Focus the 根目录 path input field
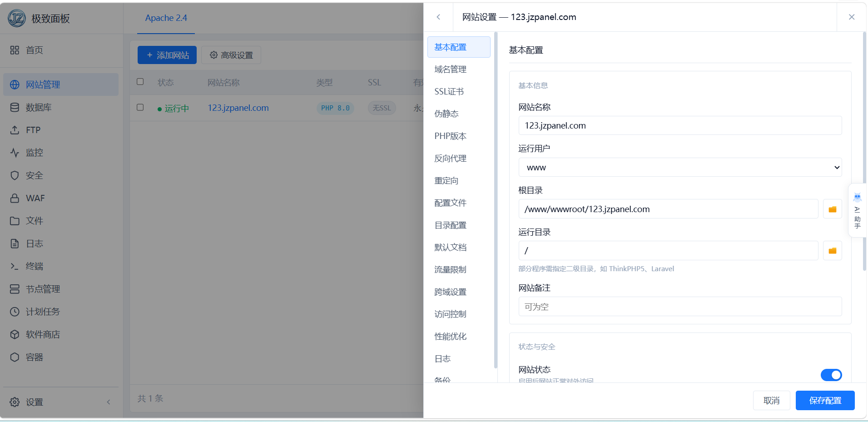The image size is (868, 422). (668, 209)
